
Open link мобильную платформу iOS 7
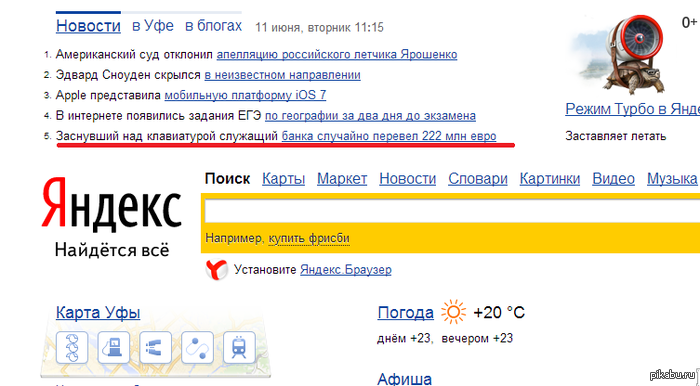pos(246,95)
